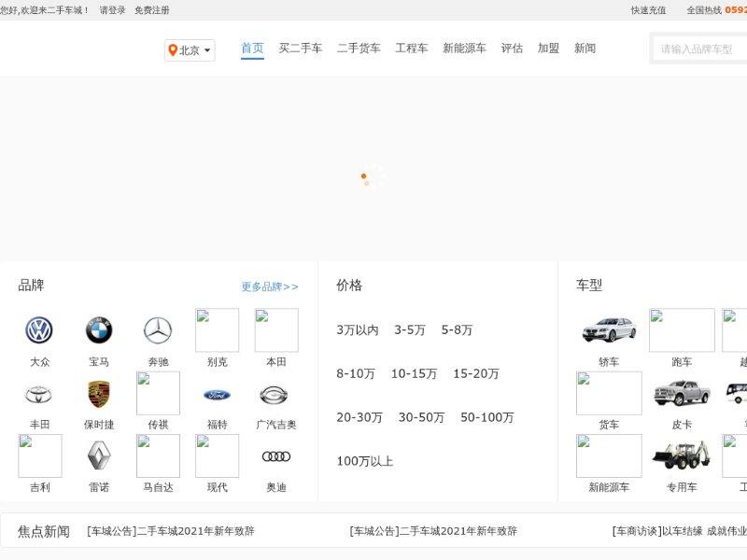Open 更多品牌>> link
747x560 pixels.
[x=270, y=287]
